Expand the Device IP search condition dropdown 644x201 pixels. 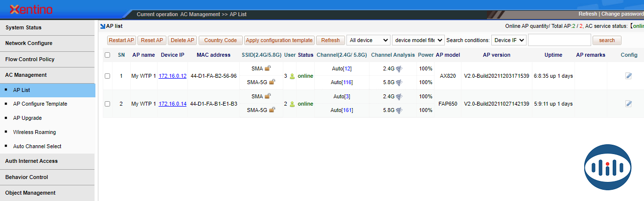coord(508,40)
